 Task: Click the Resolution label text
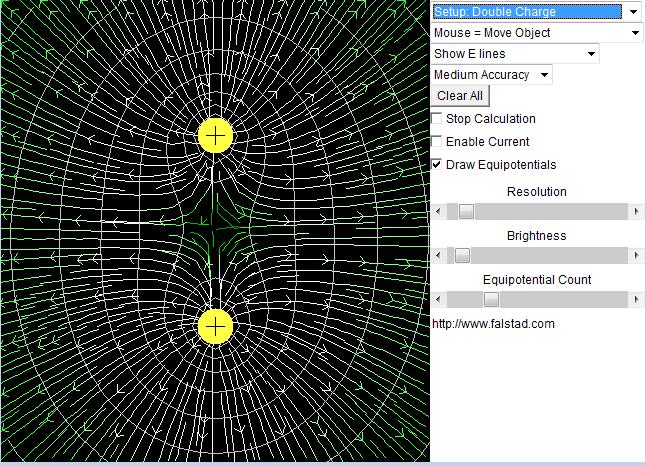(536, 192)
